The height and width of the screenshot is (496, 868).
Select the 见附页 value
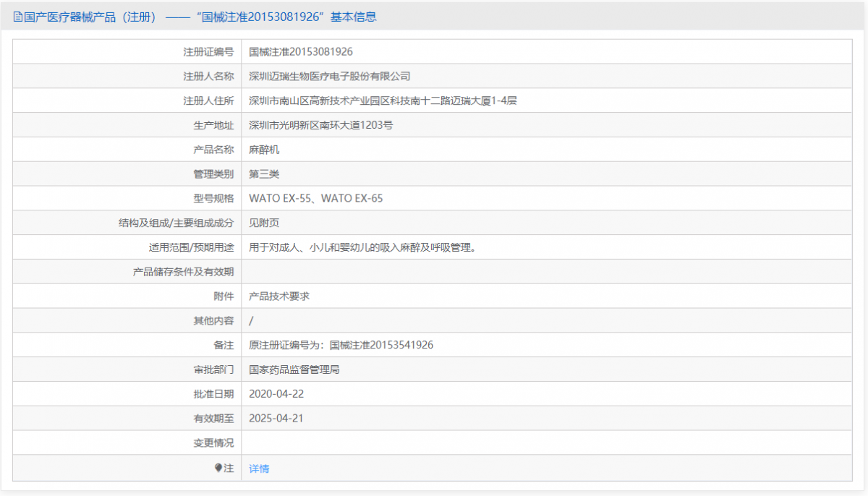pos(264,223)
